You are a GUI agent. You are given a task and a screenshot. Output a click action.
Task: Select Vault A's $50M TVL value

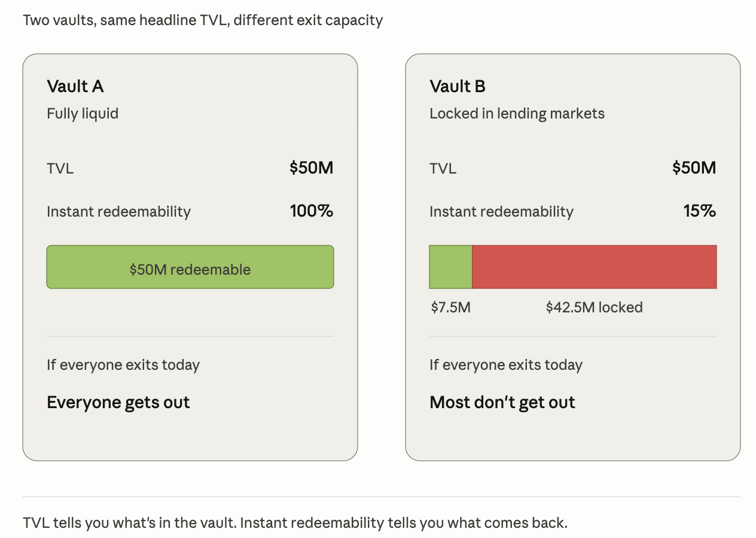pos(312,168)
